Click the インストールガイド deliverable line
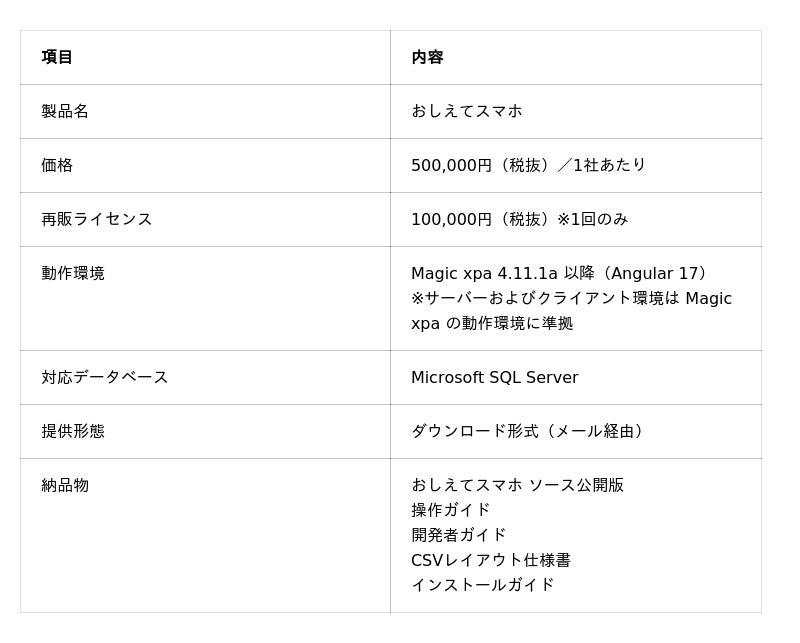 tap(482, 585)
